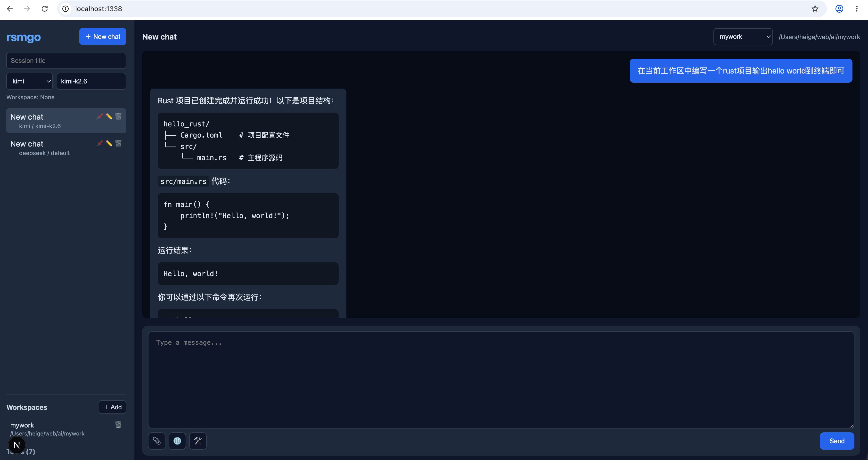Open the browser three-dot menu
This screenshot has width=868, height=460.
[x=857, y=9]
